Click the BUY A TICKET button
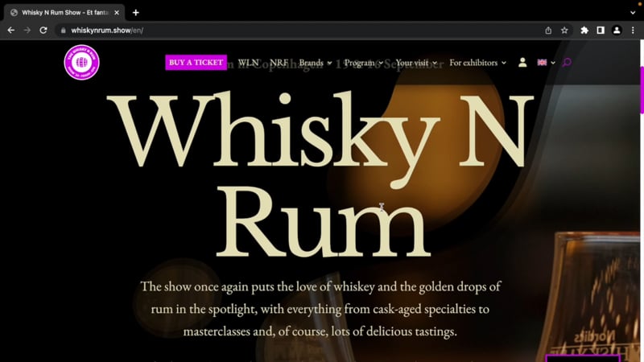The width and height of the screenshot is (644, 362). click(196, 63)
